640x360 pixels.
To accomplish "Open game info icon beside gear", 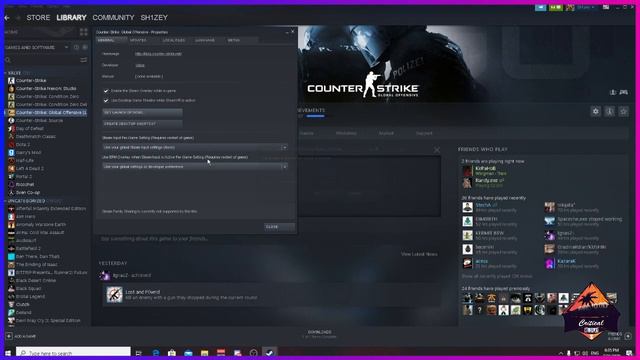I will (x=609, y=111).
